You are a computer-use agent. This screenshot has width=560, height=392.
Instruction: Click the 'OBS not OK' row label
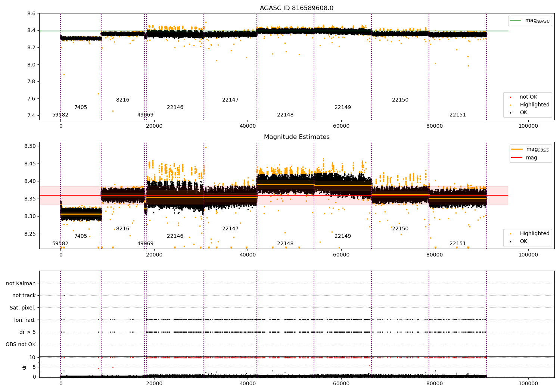click(x=21, y=344)
